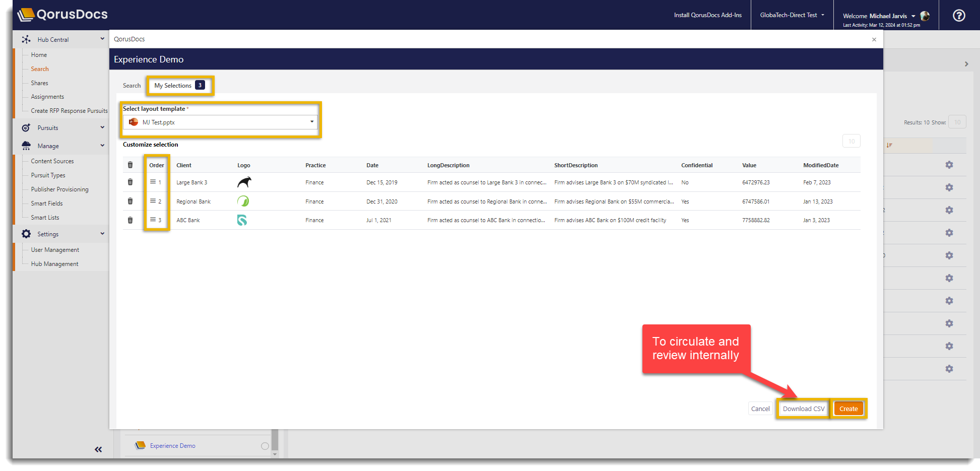Collapse the Settings section
This screenshot has height=471, width=980.
[x=102, y=234]
